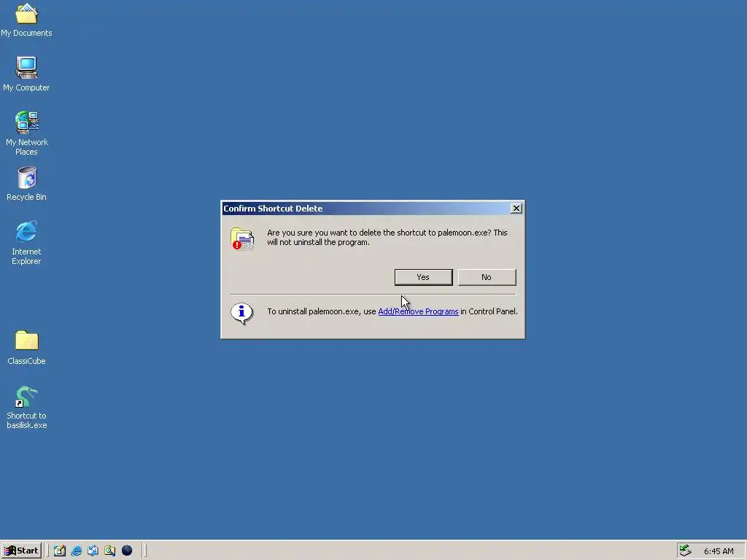Image resolution: width=747 pixels, height=560 pixels.
Task: Select the Recycle Bin icon
Action: (27, 184)
